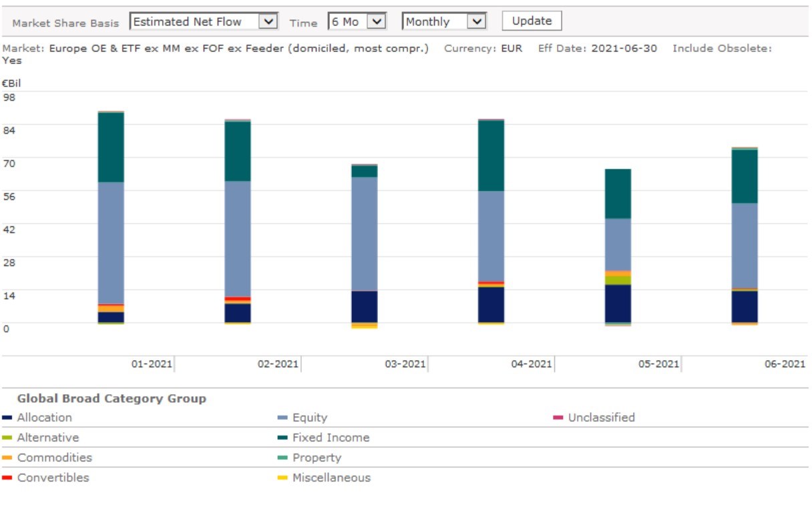Click the Allocation segment in 05-2021 bar
The image size is (812, 509).
pyautogui.click(x=618, y=303)
